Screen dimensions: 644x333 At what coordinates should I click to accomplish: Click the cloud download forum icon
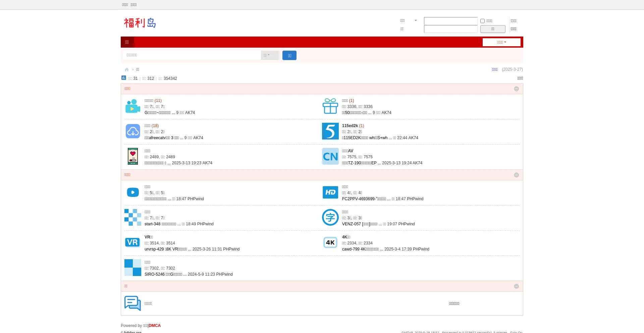click(132, 131)
